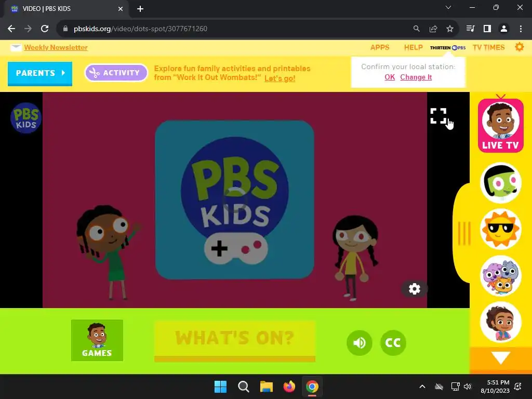Reload the current page

(45, 29)
